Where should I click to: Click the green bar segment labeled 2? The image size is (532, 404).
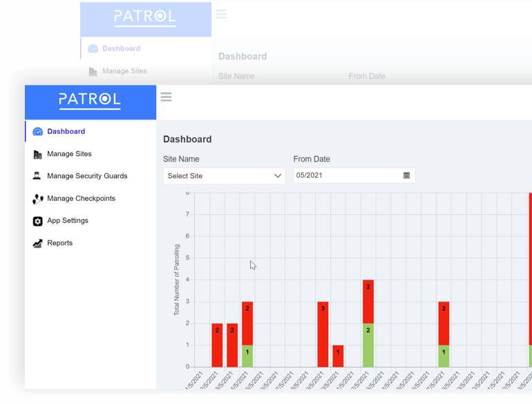[x=368, y=345]
